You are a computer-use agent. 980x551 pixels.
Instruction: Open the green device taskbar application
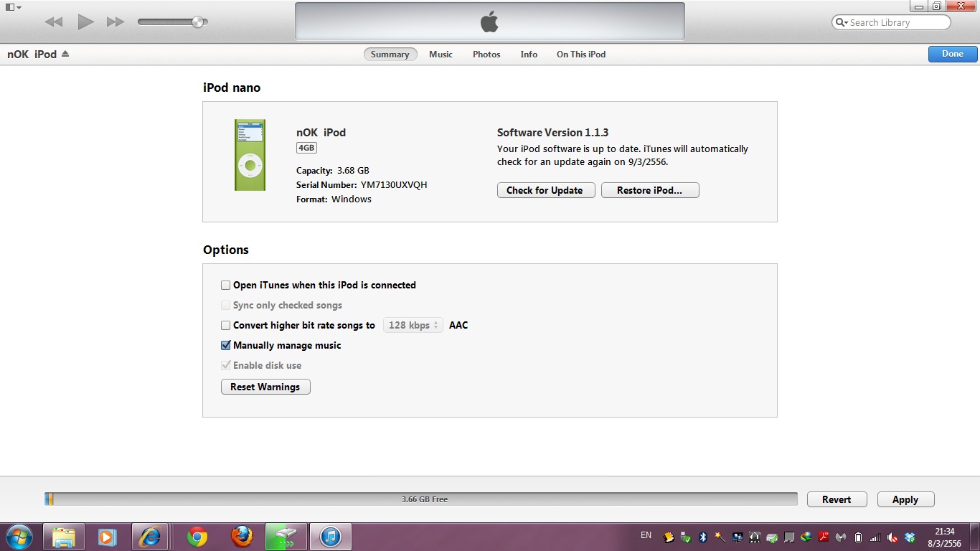click(x=286, y=537)
